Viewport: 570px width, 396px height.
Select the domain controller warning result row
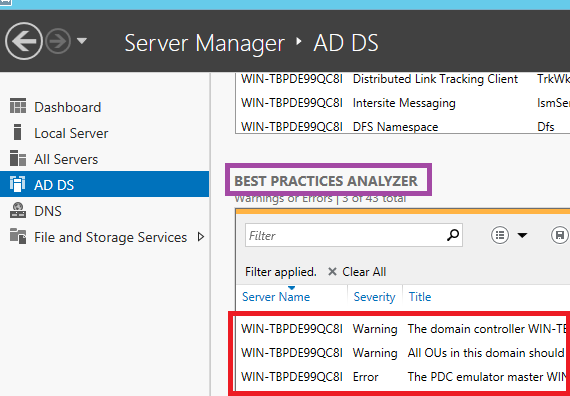402,329
